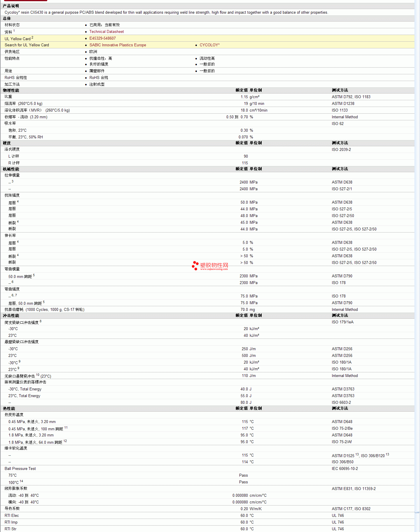
Task: Click the 伸长率 property label
Action: point(10,236)
